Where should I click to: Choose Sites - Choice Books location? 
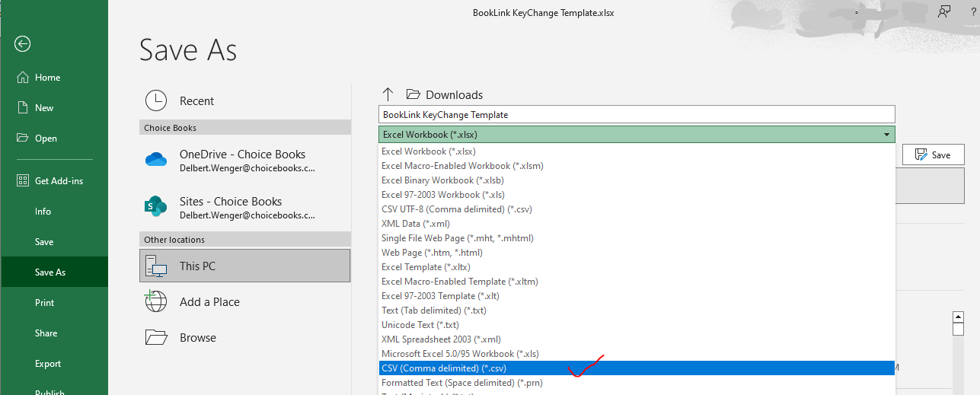coord(245,208)
